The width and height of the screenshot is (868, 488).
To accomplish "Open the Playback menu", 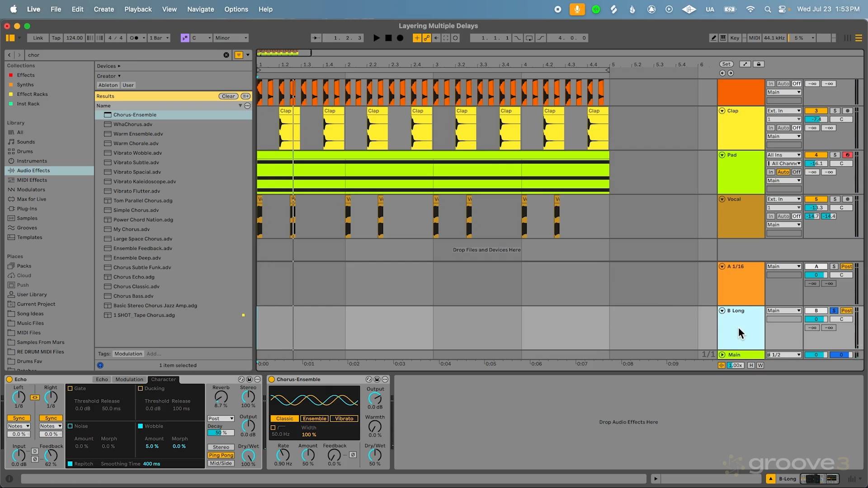I will coord(138,9).
